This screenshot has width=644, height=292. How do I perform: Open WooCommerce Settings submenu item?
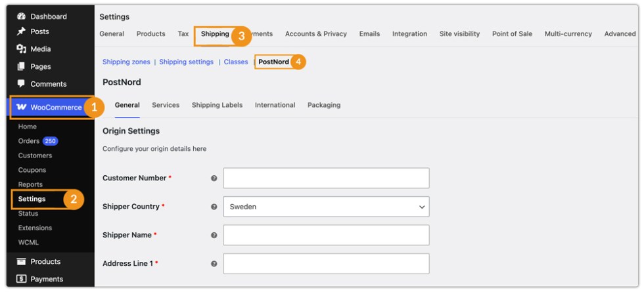pos(32,199)
